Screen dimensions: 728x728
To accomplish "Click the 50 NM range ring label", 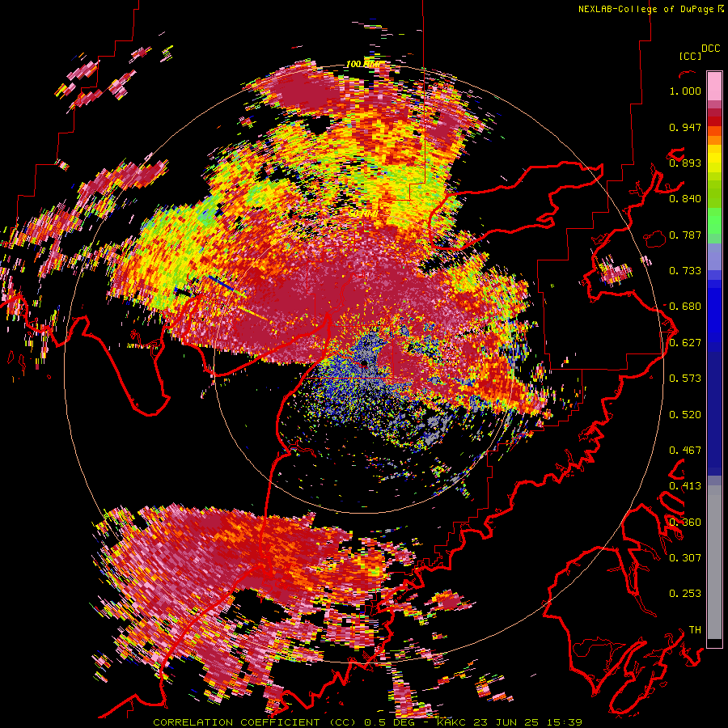I will coord(362,214).
